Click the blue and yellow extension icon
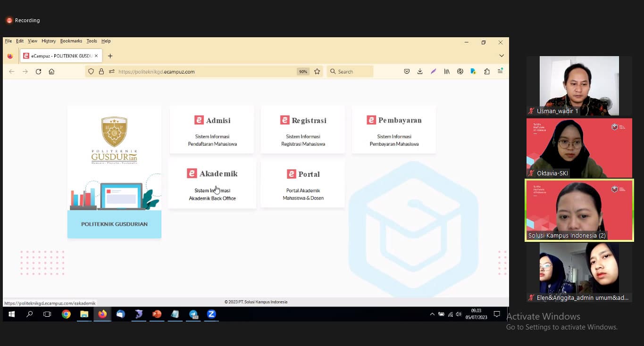644x346 pixels. [x=473, y=72]
